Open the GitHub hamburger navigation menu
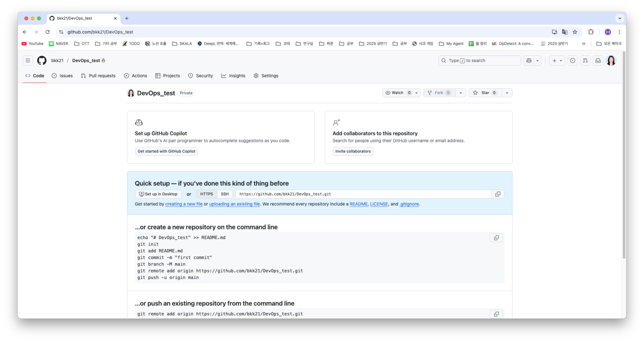 (x=28, y=60)
